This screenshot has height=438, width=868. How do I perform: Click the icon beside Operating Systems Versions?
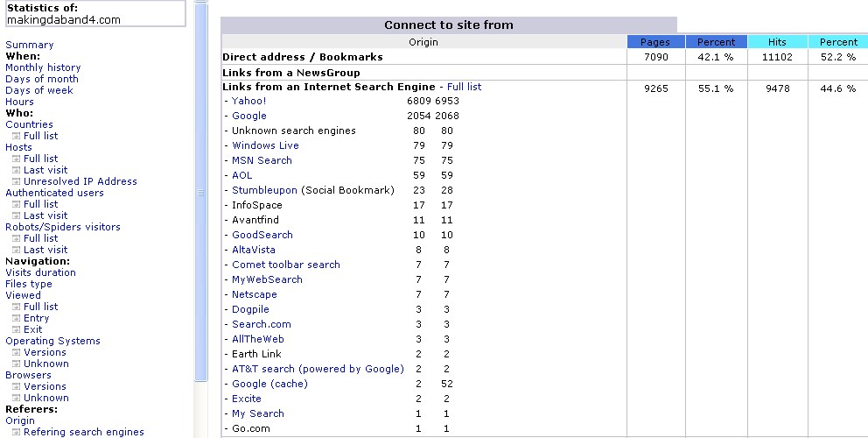(16, 352)
